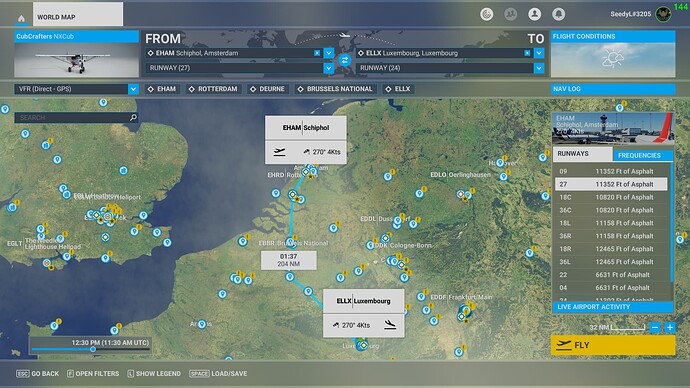Expand the arrival Runway (24) dropdown

539,68
